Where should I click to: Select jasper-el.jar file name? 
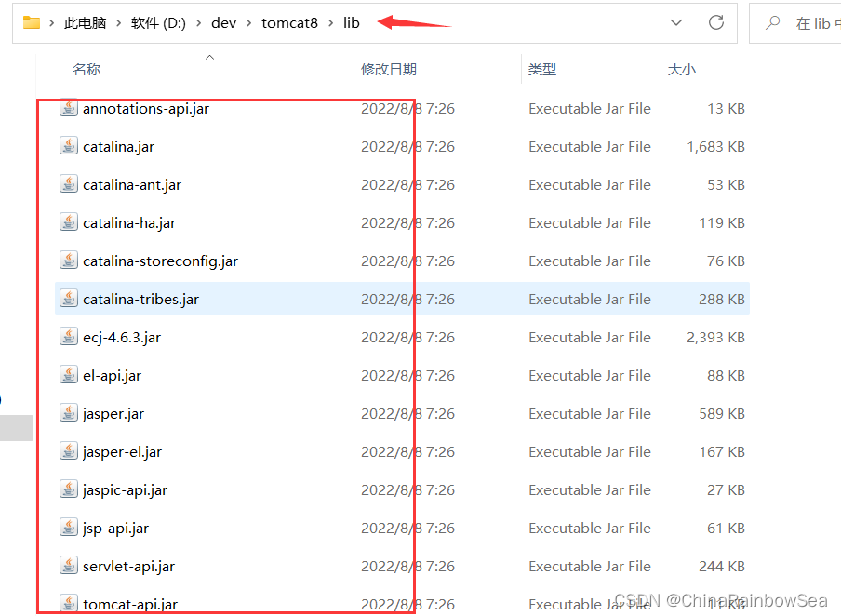coord(122,451)
